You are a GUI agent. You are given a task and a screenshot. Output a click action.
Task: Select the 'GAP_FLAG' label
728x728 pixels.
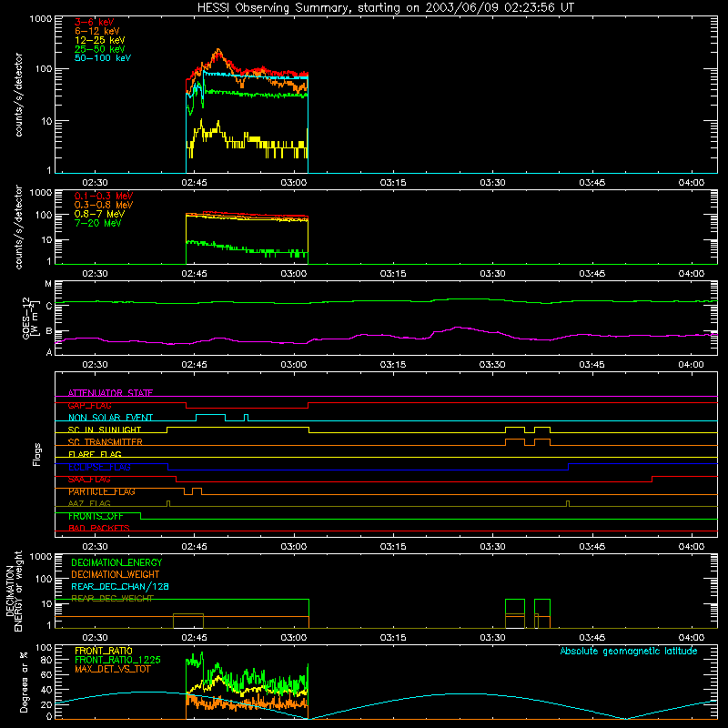(x=89, y=405)
